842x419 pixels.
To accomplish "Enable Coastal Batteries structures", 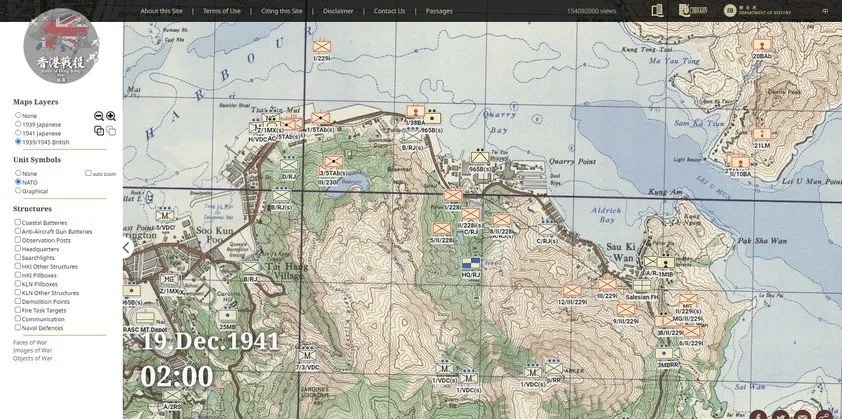I will coord(18,222).
